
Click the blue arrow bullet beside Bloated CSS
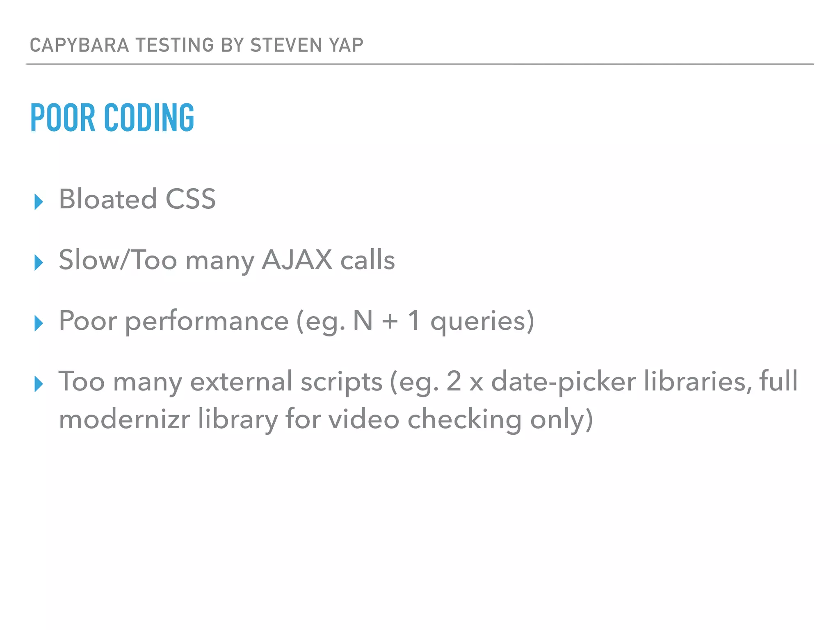pyautogui.click(x=39, y=202)
